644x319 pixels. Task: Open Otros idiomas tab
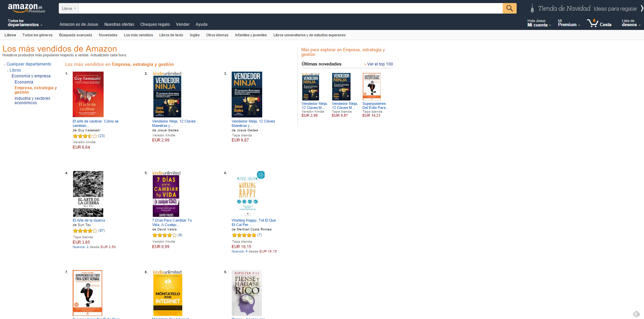pos(217,35)
